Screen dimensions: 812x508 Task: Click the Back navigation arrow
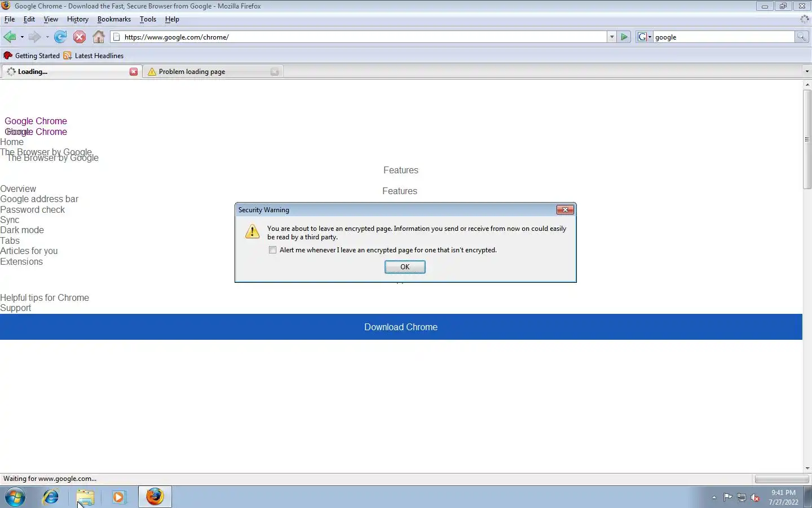(x=10, y=37)
